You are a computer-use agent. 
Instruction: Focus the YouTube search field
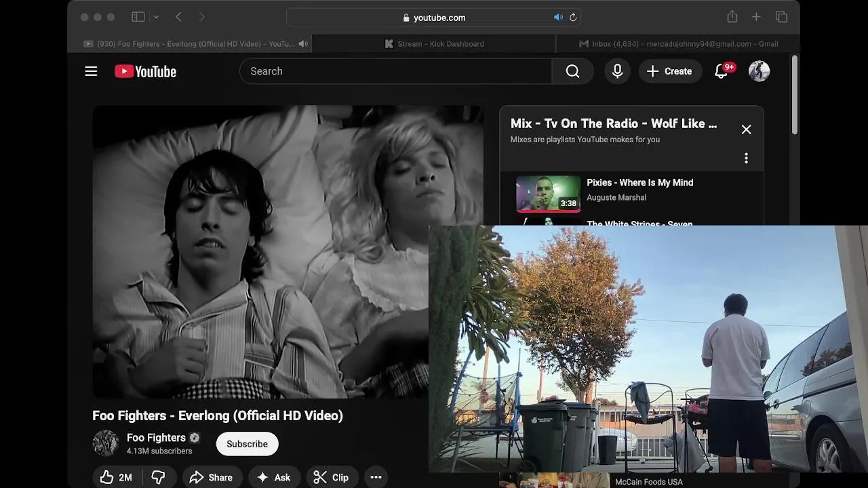pos(395,71)
